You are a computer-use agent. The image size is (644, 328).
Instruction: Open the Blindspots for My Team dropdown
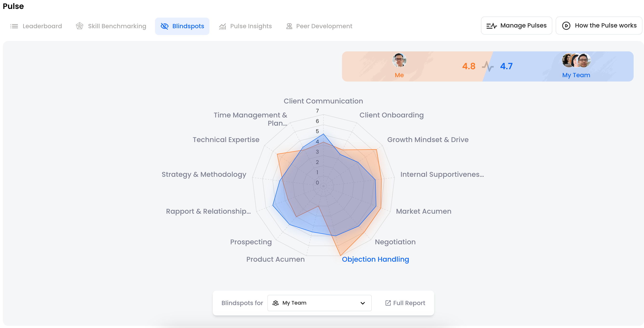tap(319, 303)
